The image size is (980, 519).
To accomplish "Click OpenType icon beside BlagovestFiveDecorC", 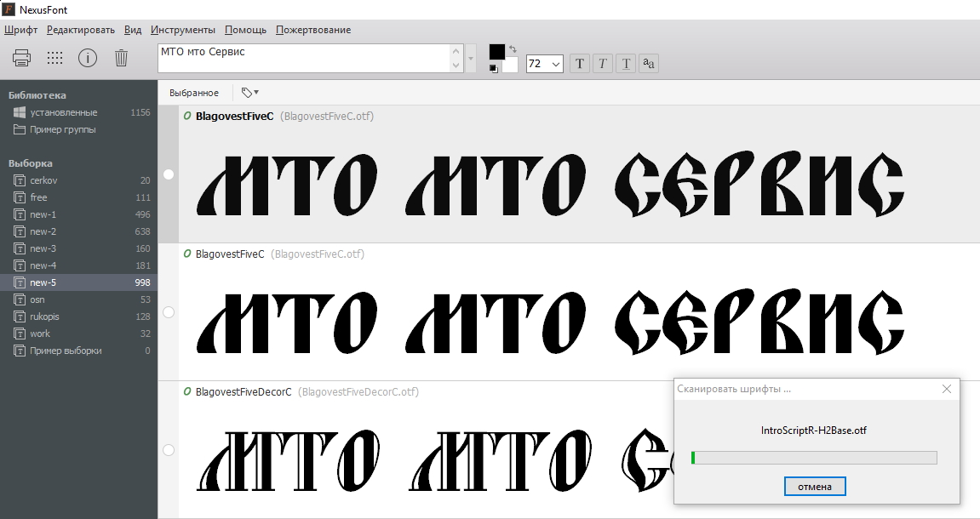I will [186, 391].
